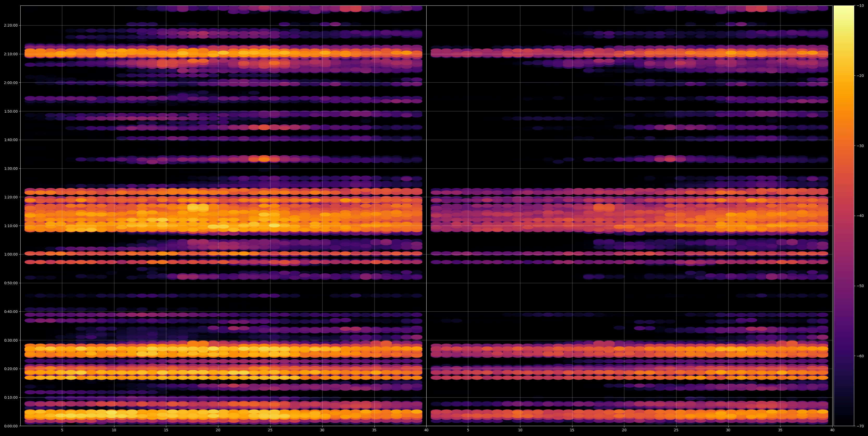Screen dimensions: 868x436
Task: Select the −60 colorbar tick label
Action: pyautogui.click(x=860, y=356)
